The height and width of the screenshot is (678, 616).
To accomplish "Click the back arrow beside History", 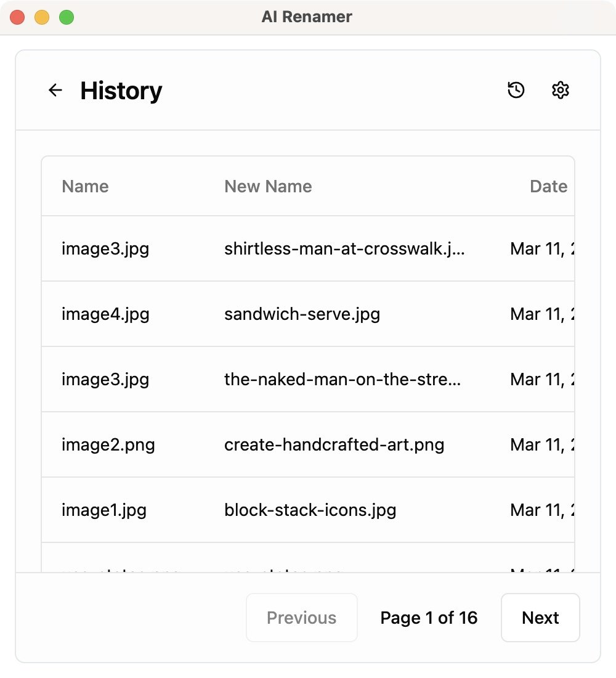I will pos(55,91).
